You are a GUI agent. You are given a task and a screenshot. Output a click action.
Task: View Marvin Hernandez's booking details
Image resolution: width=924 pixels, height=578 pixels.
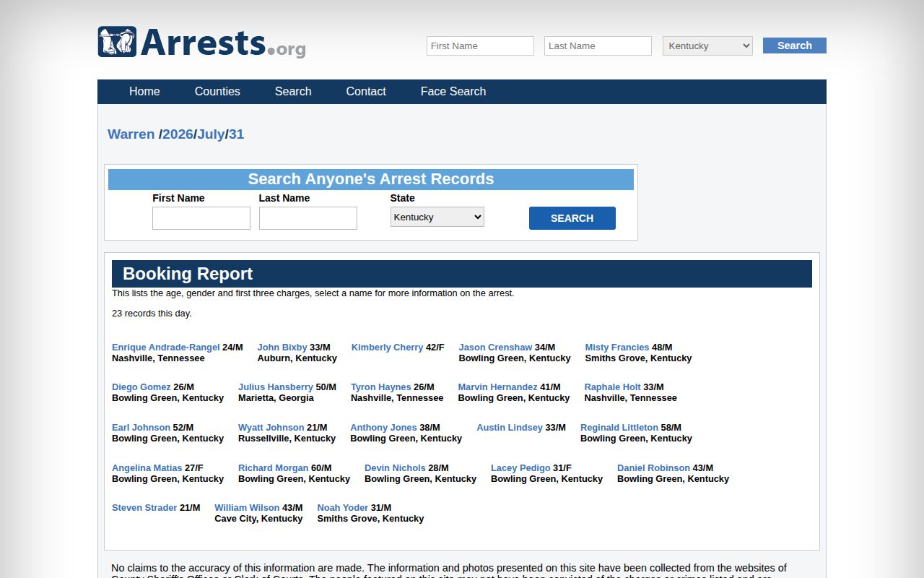click(x=498, y=387)
